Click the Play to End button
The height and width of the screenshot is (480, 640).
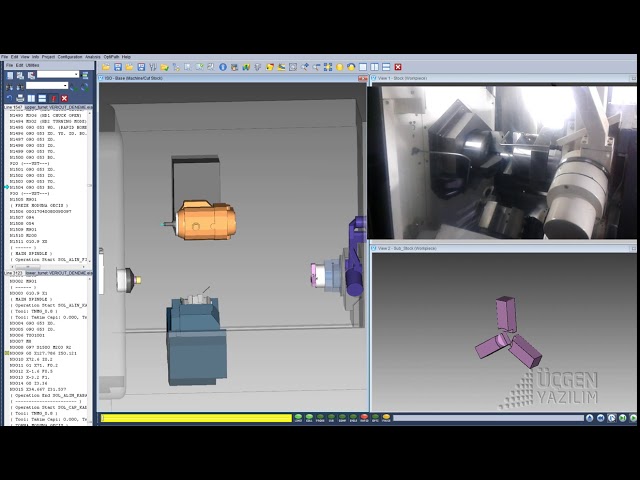click(x=633, y=418)
